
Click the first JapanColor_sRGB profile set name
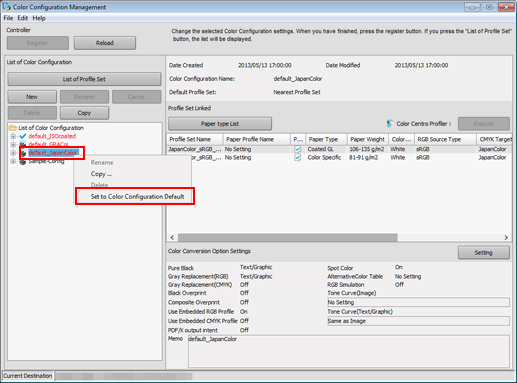point(195,149)
